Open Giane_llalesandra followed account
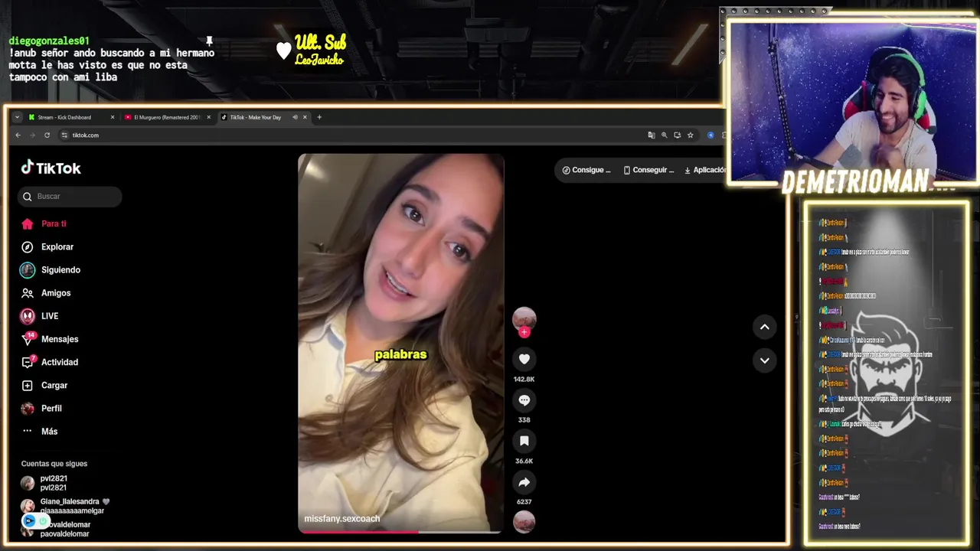980x551 pixels. pyautogui.click(x=65, y=506)
